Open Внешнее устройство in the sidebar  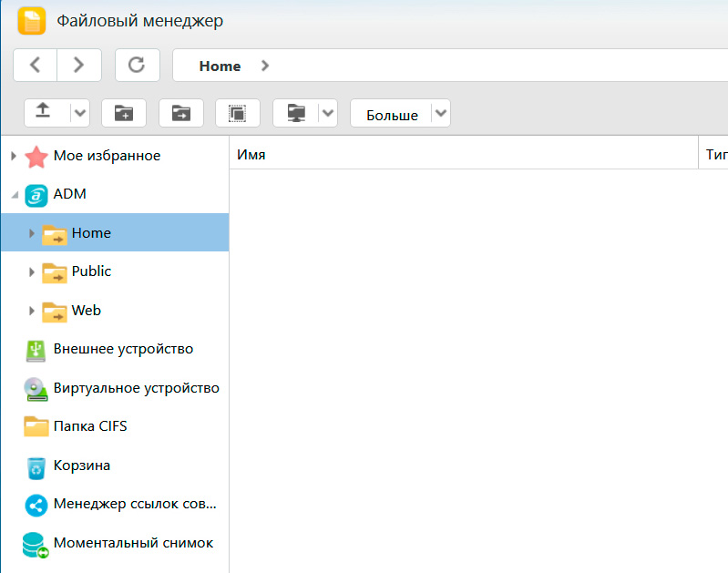point(123,349)
